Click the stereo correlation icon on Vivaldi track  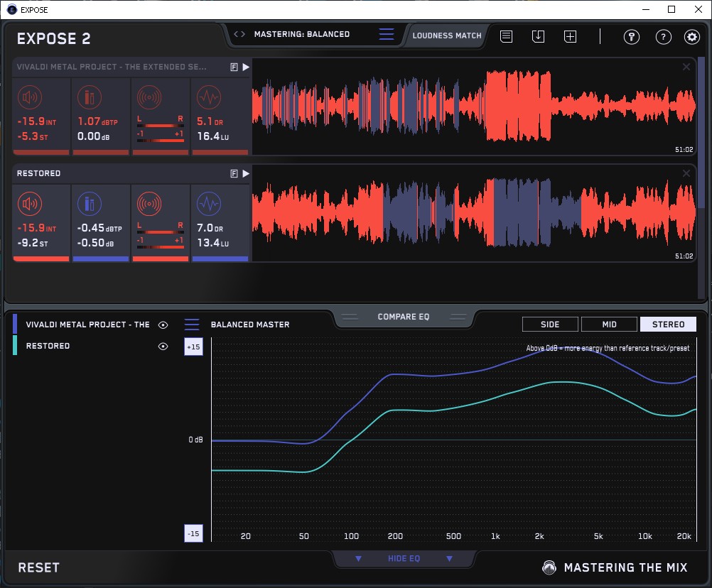[x=149, y=97]
